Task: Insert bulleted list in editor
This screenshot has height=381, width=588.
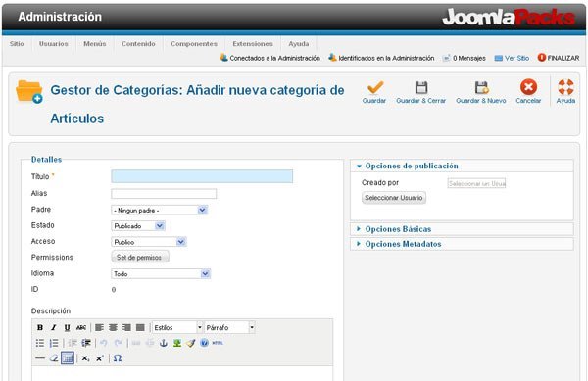Action: (x=40, y=343)
